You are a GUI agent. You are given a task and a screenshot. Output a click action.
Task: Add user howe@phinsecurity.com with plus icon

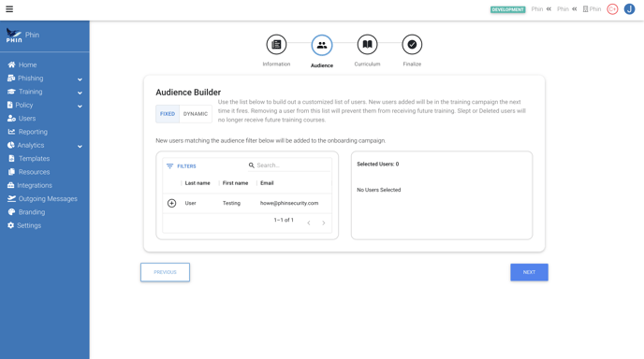[x=171, y=203]
